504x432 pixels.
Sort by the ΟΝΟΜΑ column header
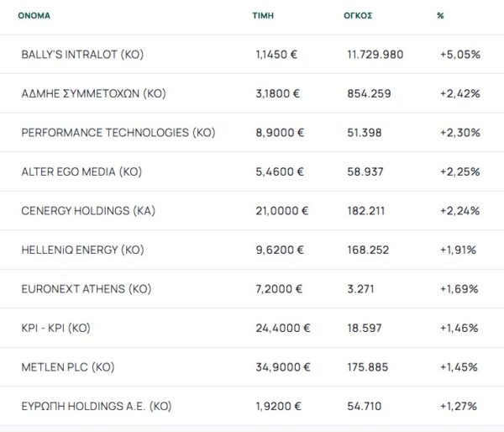coord(34,15)
